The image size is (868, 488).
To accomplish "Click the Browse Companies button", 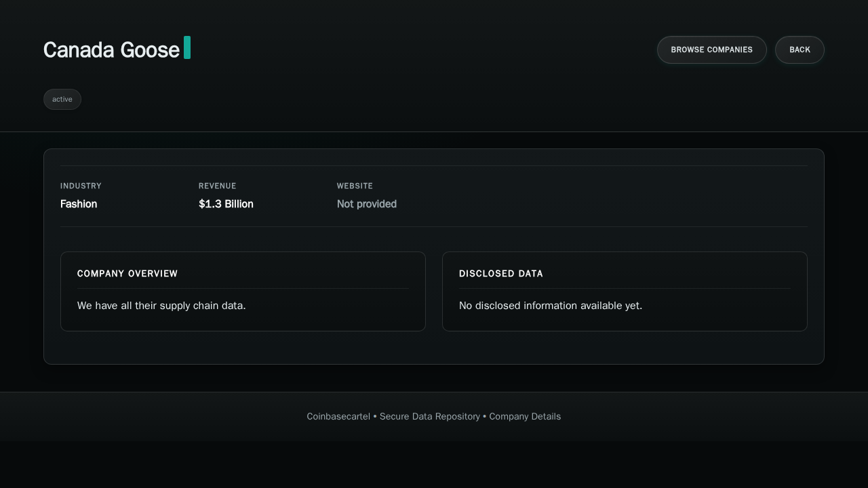I will [x=711, y=49].
